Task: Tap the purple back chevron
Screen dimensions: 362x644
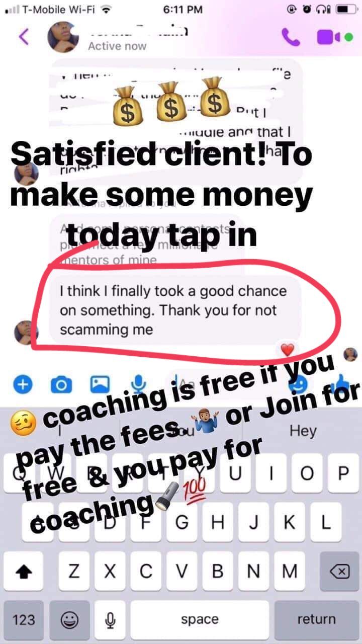Action: 24,37
